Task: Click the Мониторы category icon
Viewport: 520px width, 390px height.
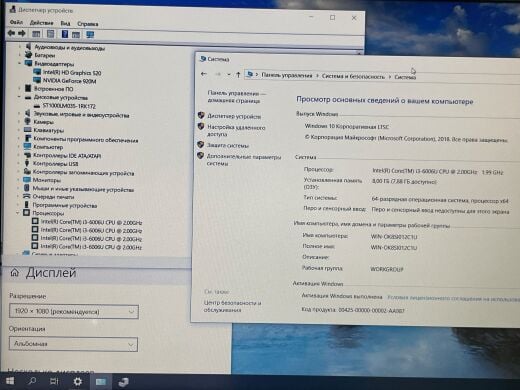Action: click(27, 180)
